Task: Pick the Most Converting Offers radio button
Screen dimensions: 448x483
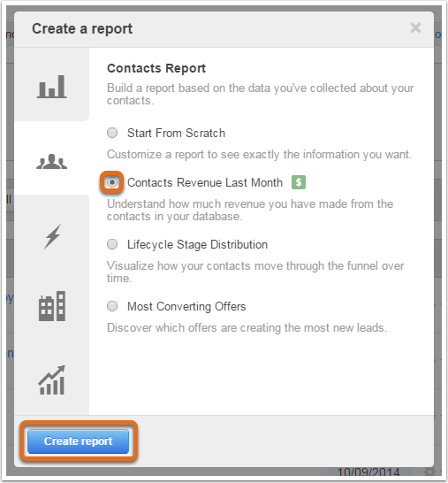Action: pyautogui.click(x=112, y=306)
